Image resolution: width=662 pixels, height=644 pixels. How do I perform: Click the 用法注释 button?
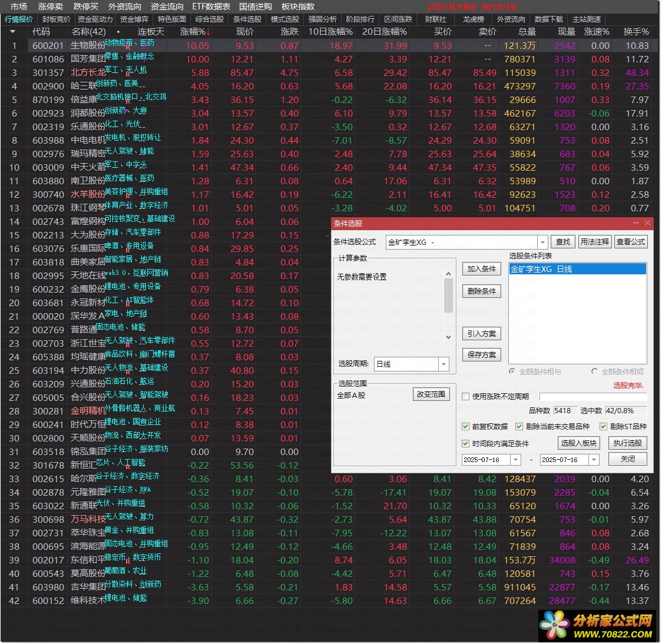pos(594,242)
